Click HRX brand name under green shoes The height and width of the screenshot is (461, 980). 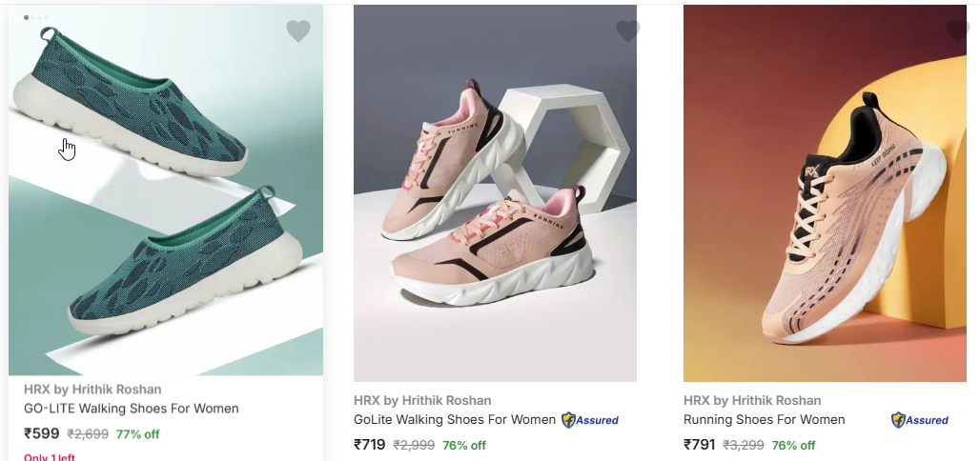click(x=92, y=389)
